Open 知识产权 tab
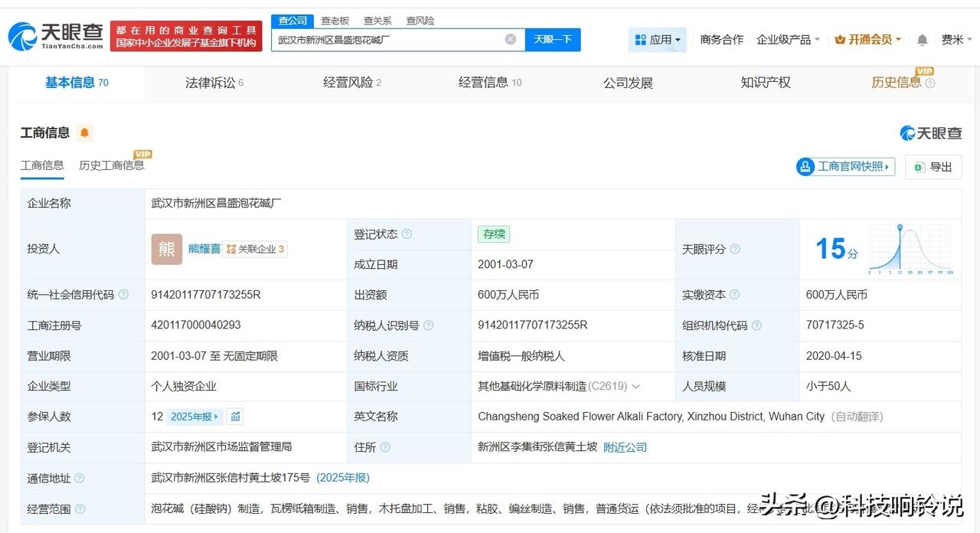Screen dimensions: 980x533 (x=766, y=83)
